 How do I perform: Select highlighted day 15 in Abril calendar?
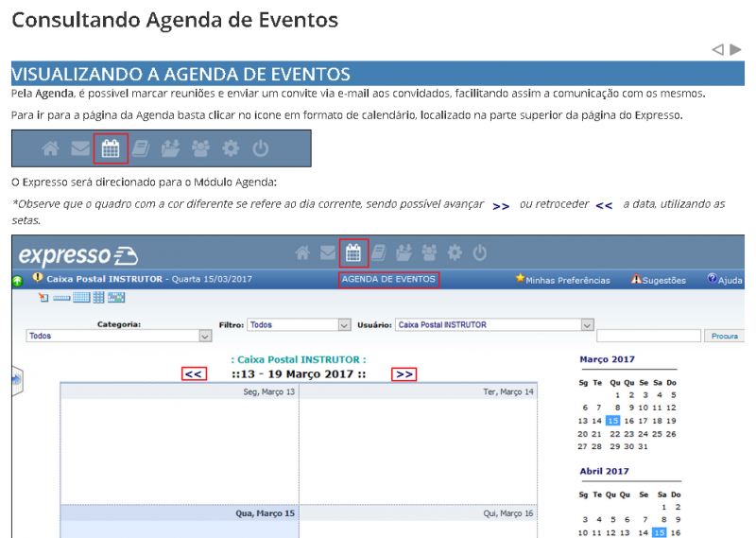[659, 532]
